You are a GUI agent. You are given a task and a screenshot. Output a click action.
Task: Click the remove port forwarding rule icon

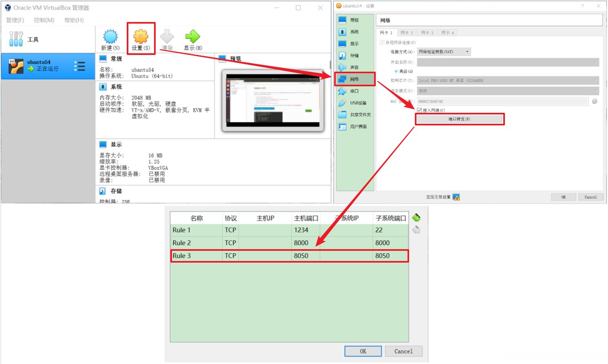click(416, 230)
